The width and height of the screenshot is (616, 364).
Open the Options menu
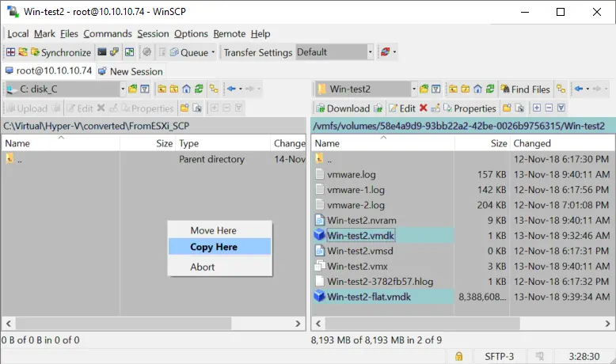click(x=191, y=34)
